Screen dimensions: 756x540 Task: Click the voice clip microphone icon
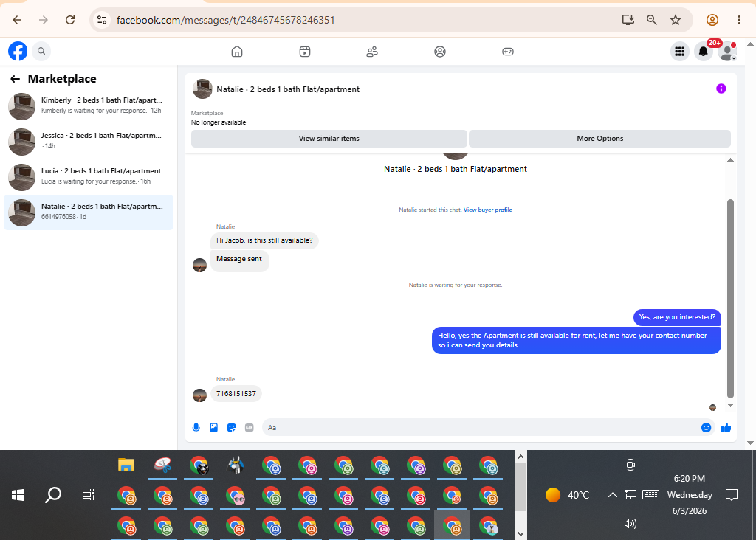[196, 428]
